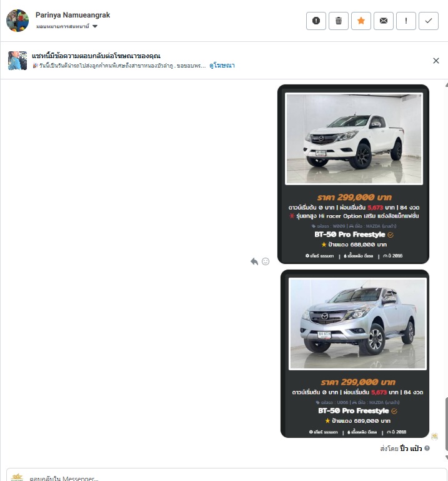Close the ad reply notification banner
448x481 pixels.
pyautogui.click(x=436, y=61)
